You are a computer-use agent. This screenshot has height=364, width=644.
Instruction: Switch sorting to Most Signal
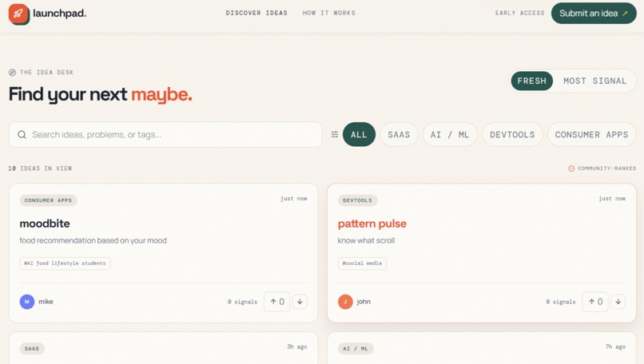[x=594, y=81]
